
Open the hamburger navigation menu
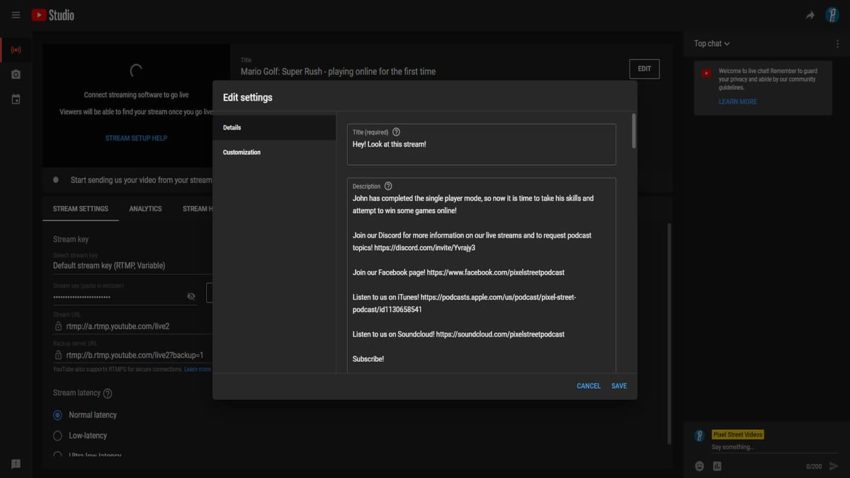tap(16, 15)
